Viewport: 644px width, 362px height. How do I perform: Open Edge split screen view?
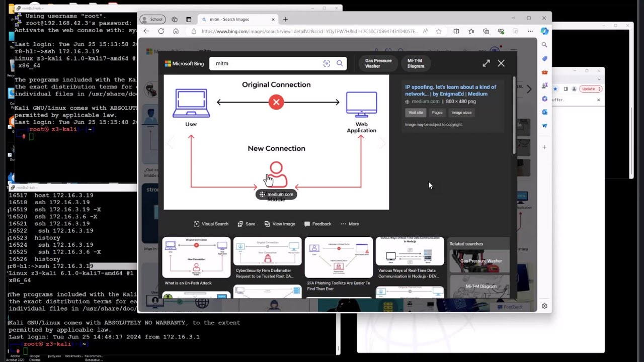456,31
